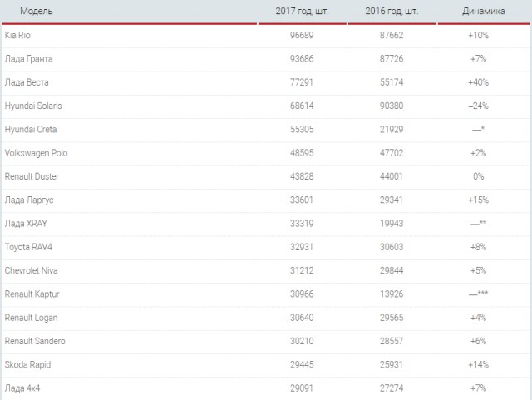The height and width of the screenshot is (400, 532).
Task: Click the 2017 value 30210
Action: click(x=302, y=341)
